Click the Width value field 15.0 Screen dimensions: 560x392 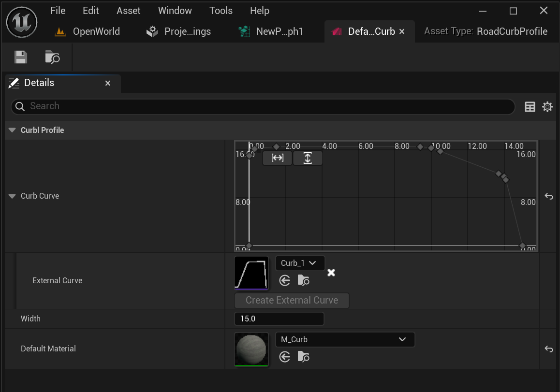[279, 319]
